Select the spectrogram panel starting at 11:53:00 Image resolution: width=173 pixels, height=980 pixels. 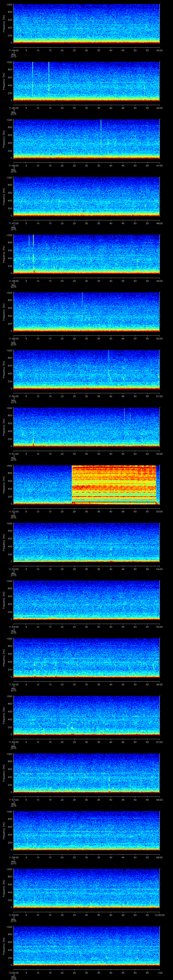(x=86, y=542)
